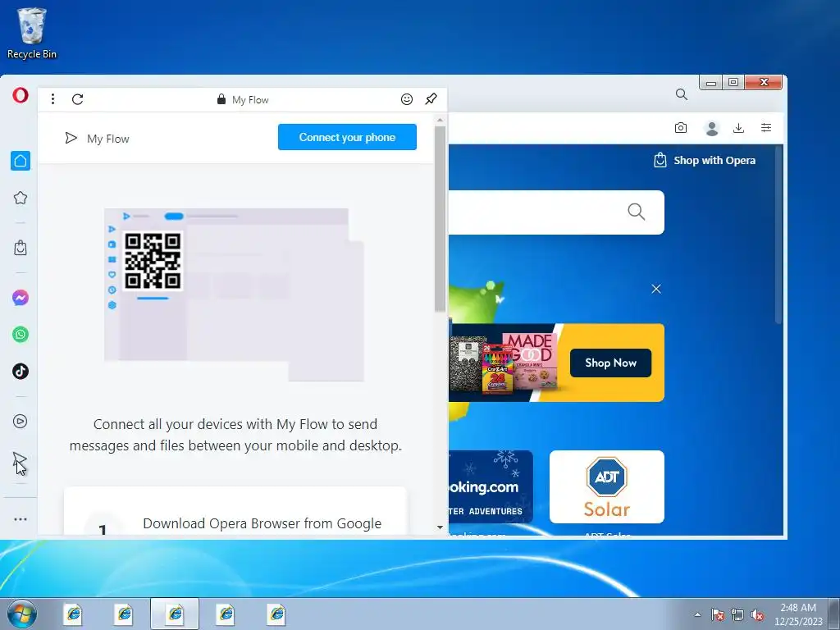Click the network tray icon
This screenshot has width=840, height=630.
pos(737,614)
